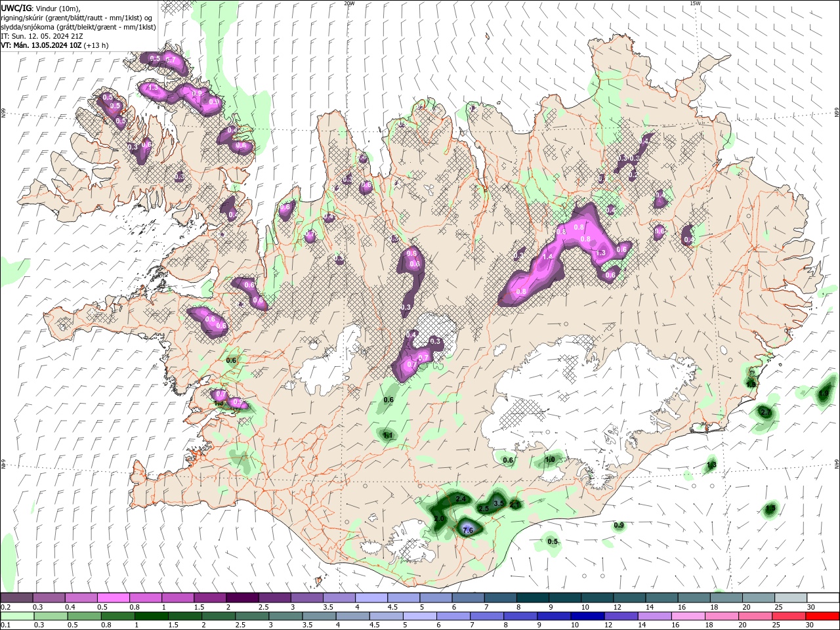The height and width of the screenshot is (630, 840).
Task: Select the palest green first swatch in the lower scale
Action: tap(17, 616)
